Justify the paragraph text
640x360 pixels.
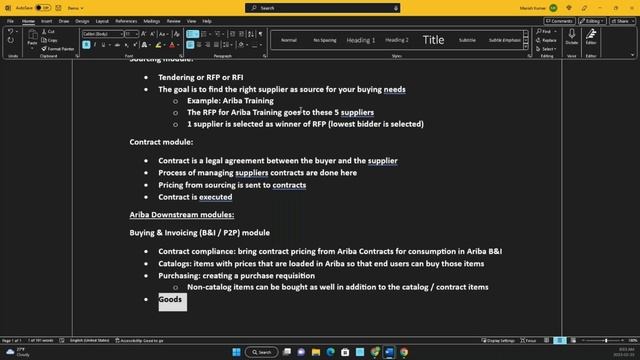pyautogui.click(x=216, y=45)
